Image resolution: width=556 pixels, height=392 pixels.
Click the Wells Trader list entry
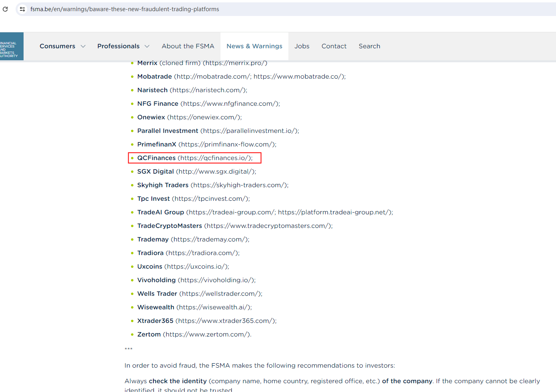point(199,294)
